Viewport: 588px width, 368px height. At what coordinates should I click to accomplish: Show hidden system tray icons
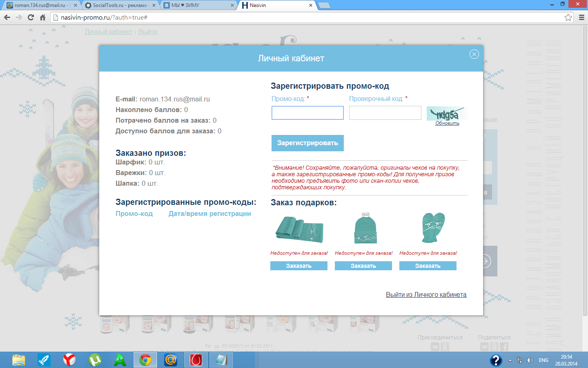[510, 360]
